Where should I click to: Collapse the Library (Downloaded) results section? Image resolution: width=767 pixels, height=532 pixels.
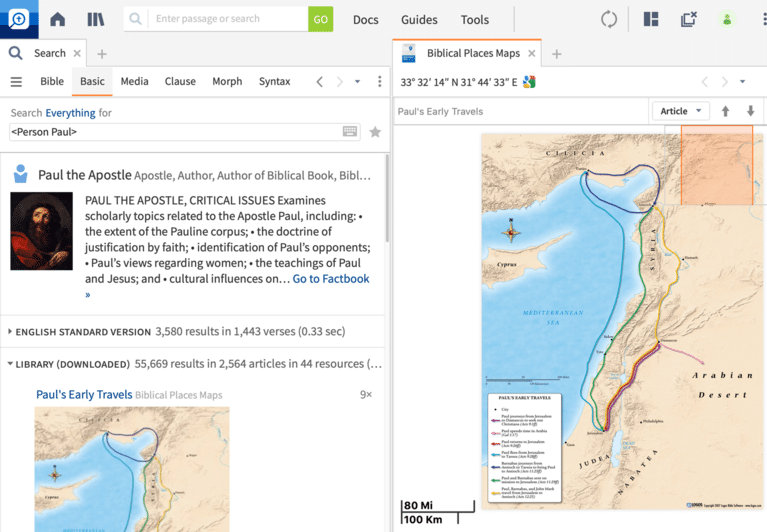11,364
